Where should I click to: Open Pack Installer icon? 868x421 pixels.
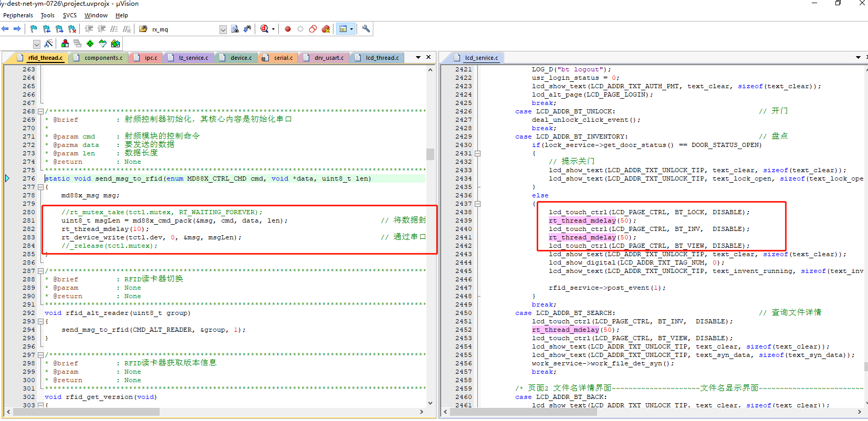coord(116,44)
